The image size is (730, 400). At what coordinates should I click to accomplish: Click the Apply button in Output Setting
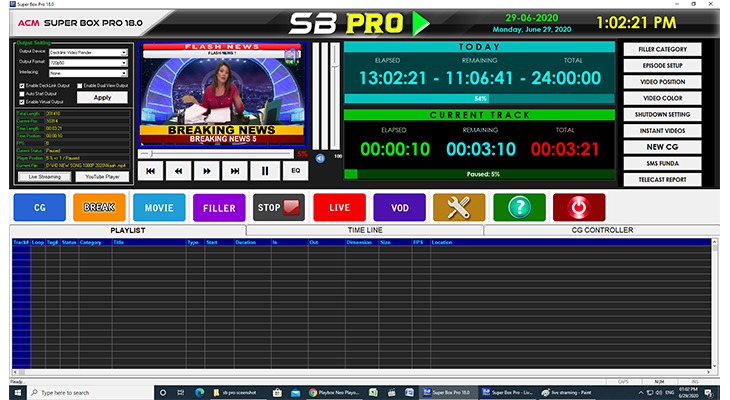point(102,98)
